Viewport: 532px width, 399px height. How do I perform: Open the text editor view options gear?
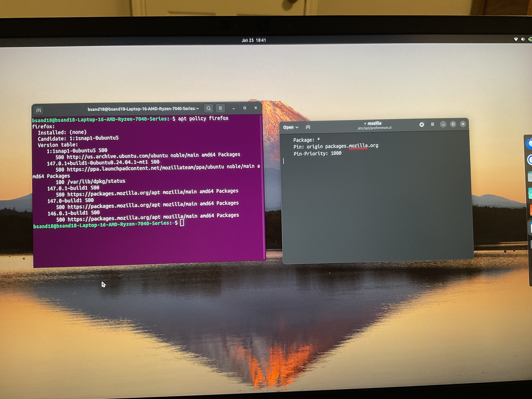[422, 125]
